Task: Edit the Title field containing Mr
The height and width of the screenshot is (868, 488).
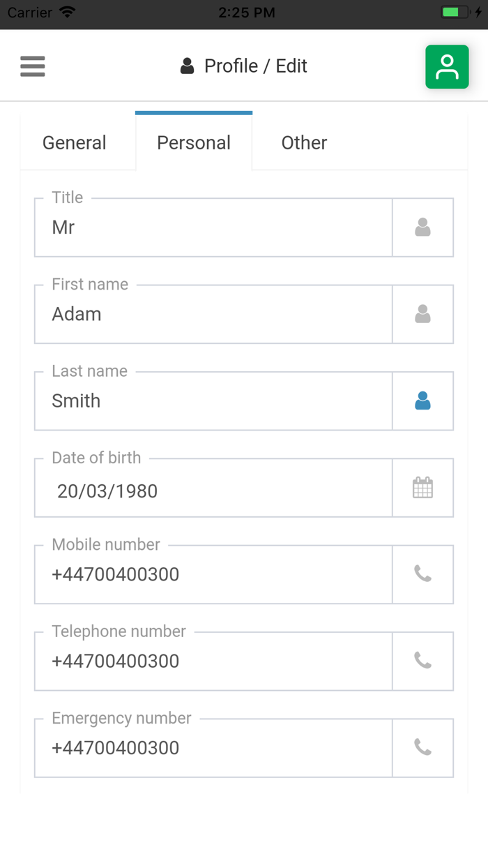Action: (213, 227)
